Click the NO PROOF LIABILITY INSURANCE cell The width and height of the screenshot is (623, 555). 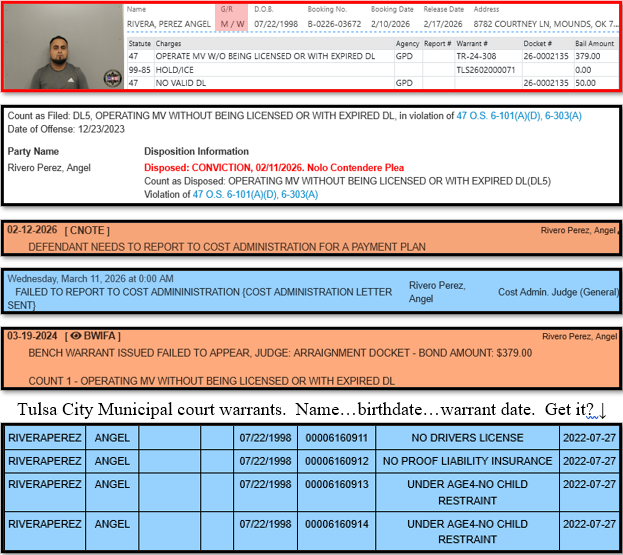(x=467, y=461)
